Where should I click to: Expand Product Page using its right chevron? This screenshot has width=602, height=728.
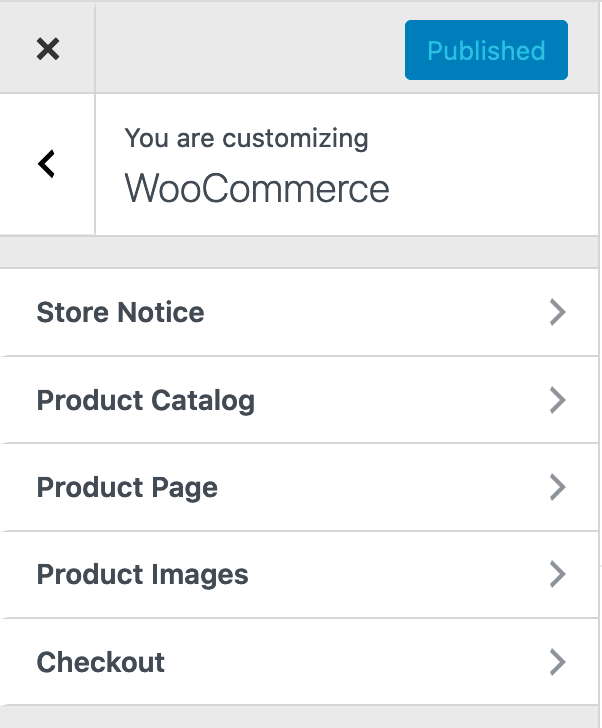pos(557,487)
